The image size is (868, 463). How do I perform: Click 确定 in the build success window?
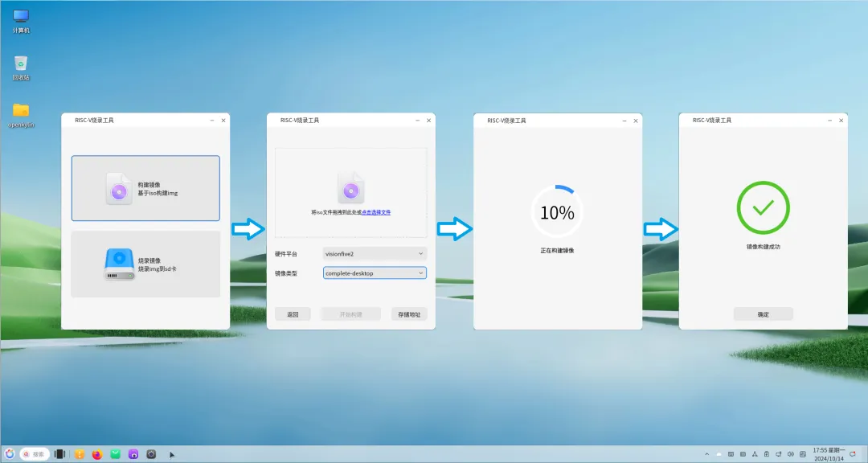[x=763, y=314]
